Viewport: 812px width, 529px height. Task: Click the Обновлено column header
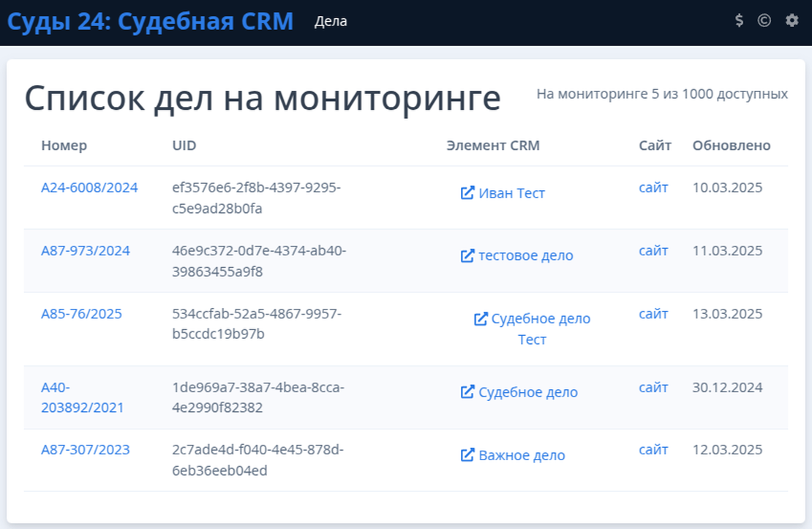click(x=732, y=146)
